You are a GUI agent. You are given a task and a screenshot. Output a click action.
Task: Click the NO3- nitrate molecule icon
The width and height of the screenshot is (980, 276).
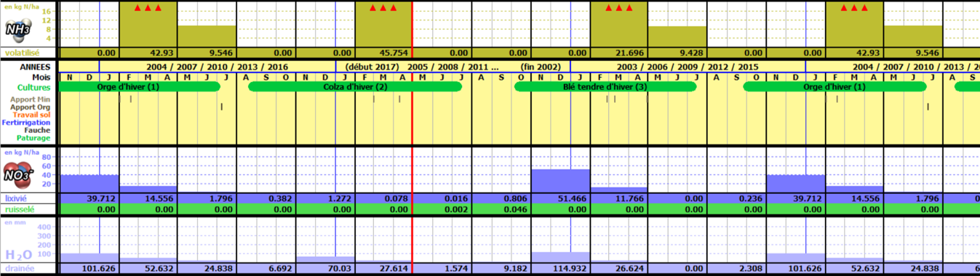point(17,174)
